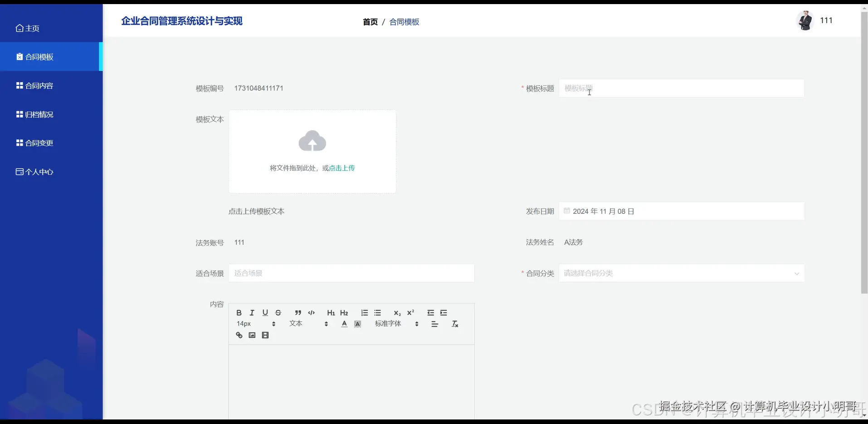Insert a blockquote
The height and width of the screenshot is (424, 868).
[x=298, y=313]
